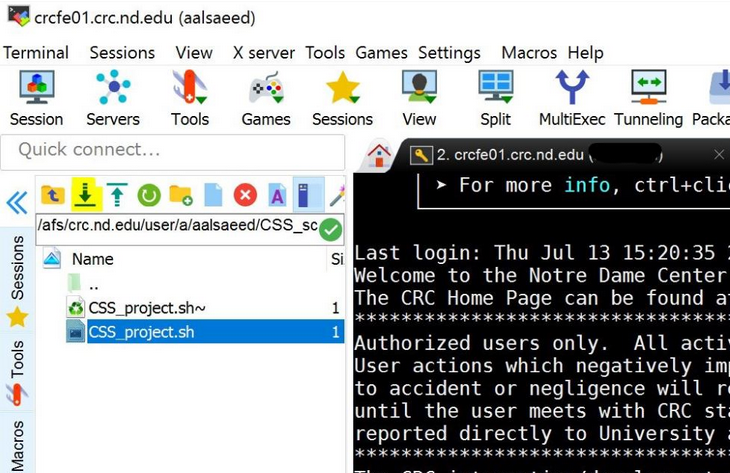Viewport: 730px width, 473px height.
Task: Select the parent directory '..' row
Action: [x=205, y=284]
